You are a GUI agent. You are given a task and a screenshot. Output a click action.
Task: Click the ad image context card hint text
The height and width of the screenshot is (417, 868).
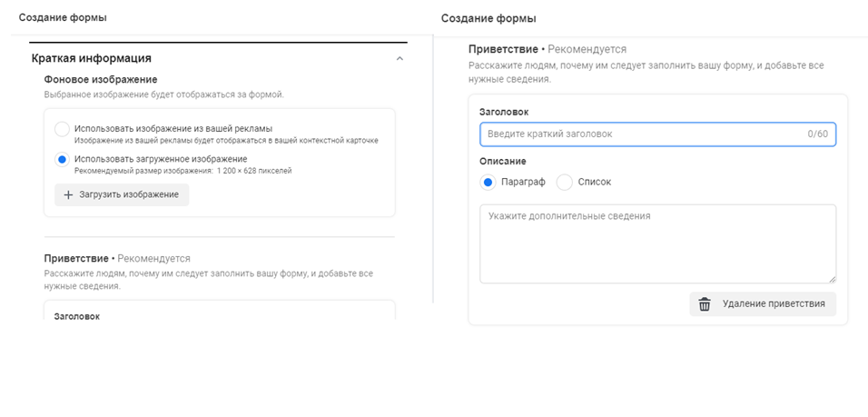(226, 140)
